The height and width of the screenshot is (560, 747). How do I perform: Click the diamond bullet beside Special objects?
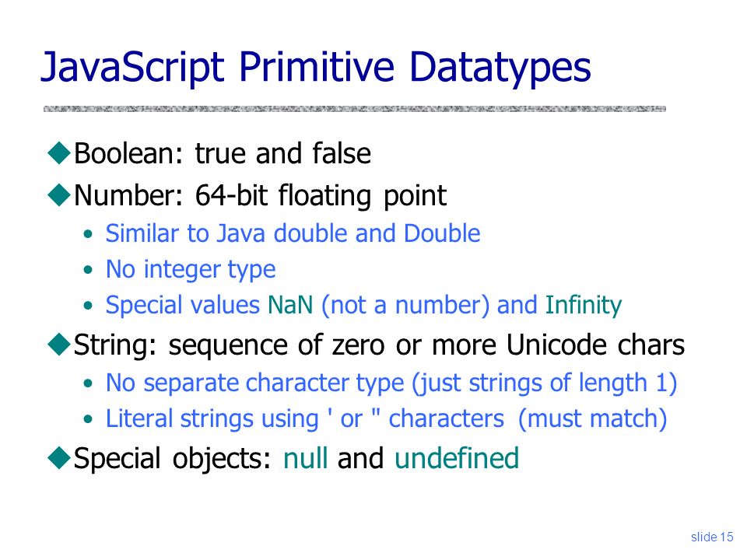coord(60,458)
